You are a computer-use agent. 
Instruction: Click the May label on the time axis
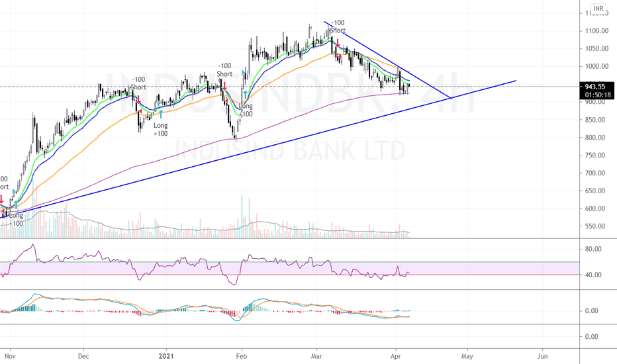467,357
